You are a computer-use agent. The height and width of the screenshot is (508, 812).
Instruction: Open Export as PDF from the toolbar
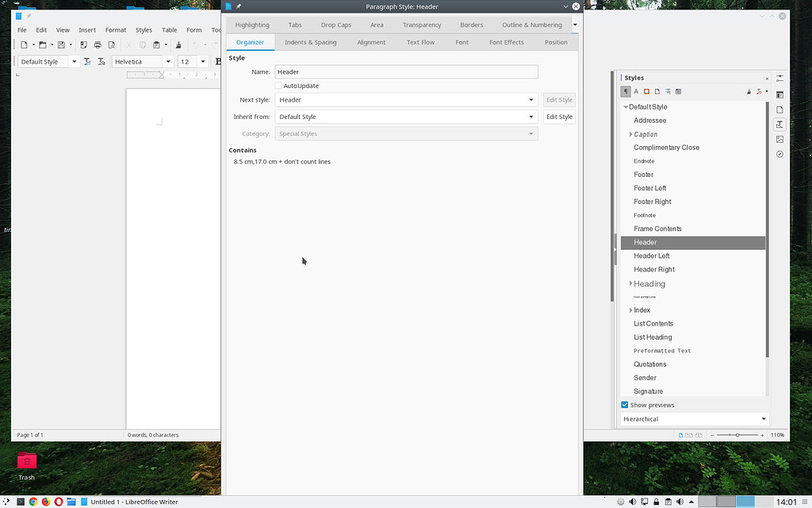tap(84, 45)
